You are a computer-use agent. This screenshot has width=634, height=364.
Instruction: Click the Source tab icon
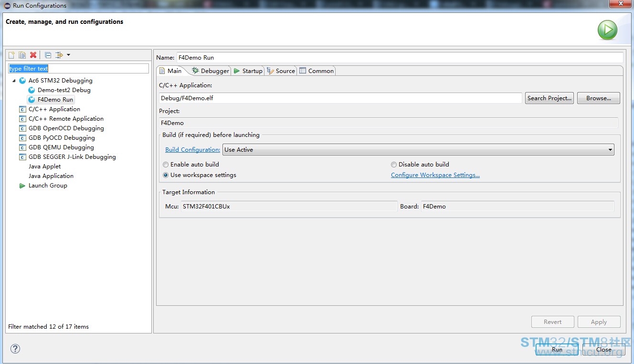point(270,71)
